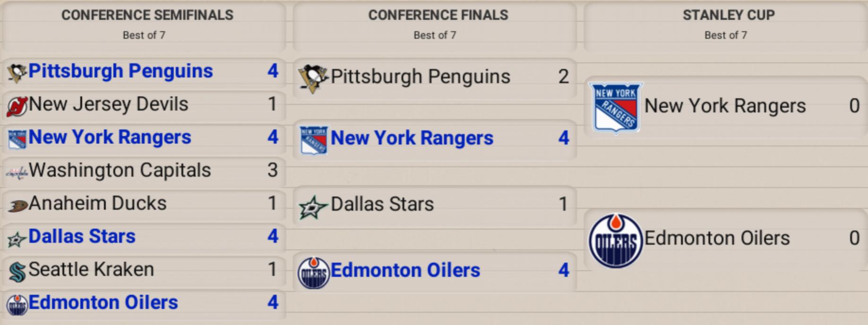Click the large New York Rangers Stanley Cup logo

point(616,108)
